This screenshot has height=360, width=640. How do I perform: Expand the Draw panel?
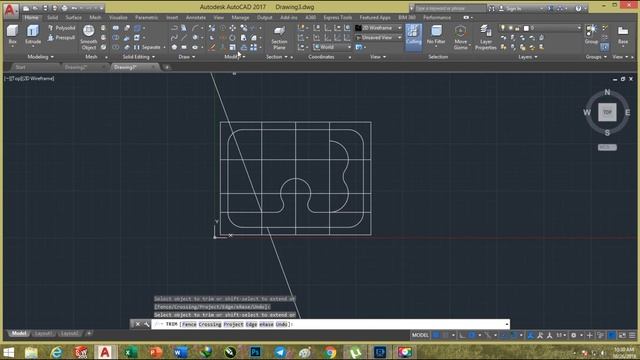pyautogui.click(x=187, y=57)
